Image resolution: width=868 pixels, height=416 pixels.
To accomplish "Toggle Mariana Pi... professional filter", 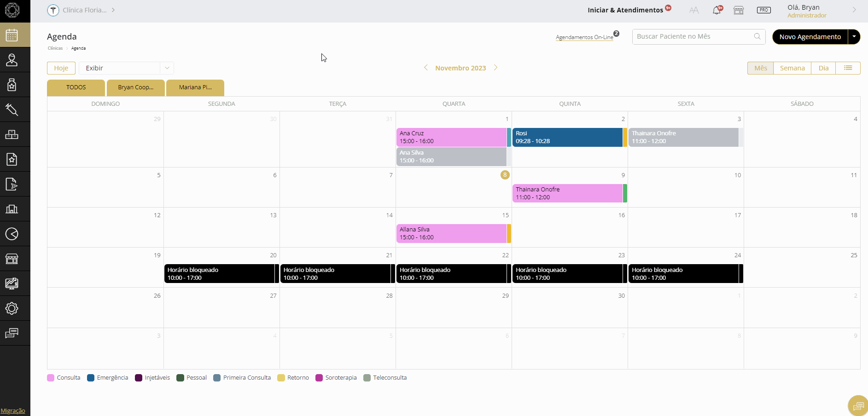I will [195, 87].
